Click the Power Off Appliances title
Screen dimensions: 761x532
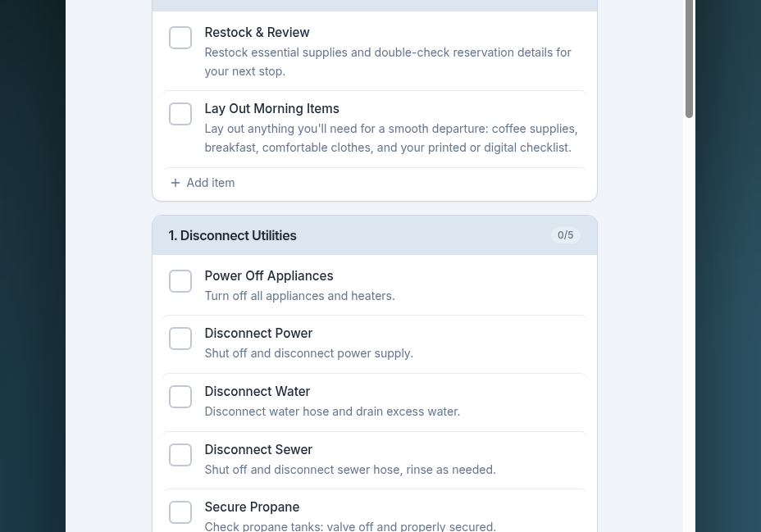pos(268,276)
